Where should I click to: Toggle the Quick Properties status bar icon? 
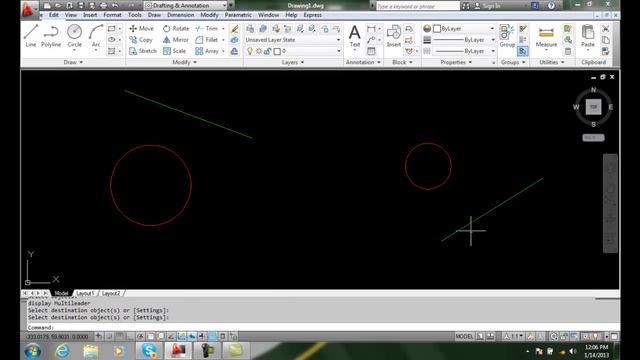[x=223, y=336]
